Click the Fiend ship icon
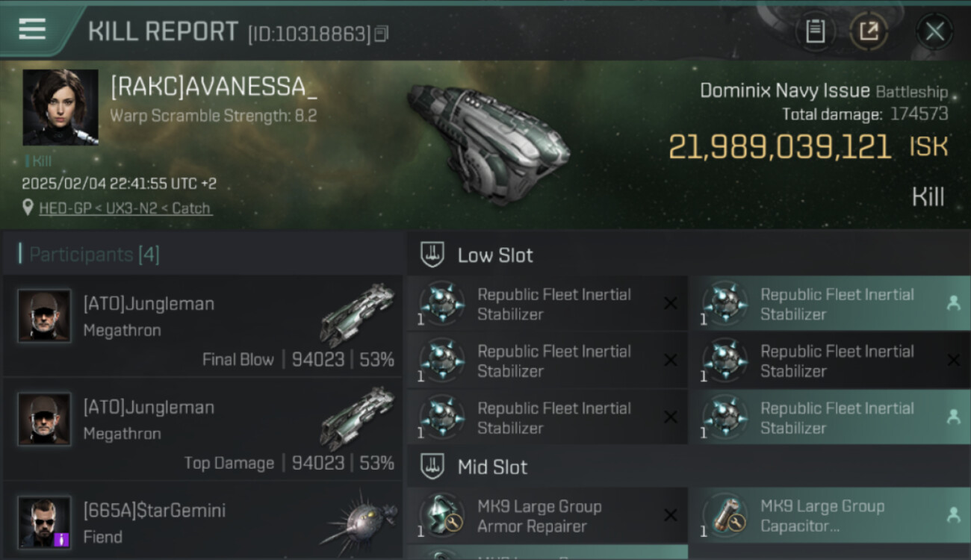This screenshot has height=560, width=971. [x=359, y=523]
